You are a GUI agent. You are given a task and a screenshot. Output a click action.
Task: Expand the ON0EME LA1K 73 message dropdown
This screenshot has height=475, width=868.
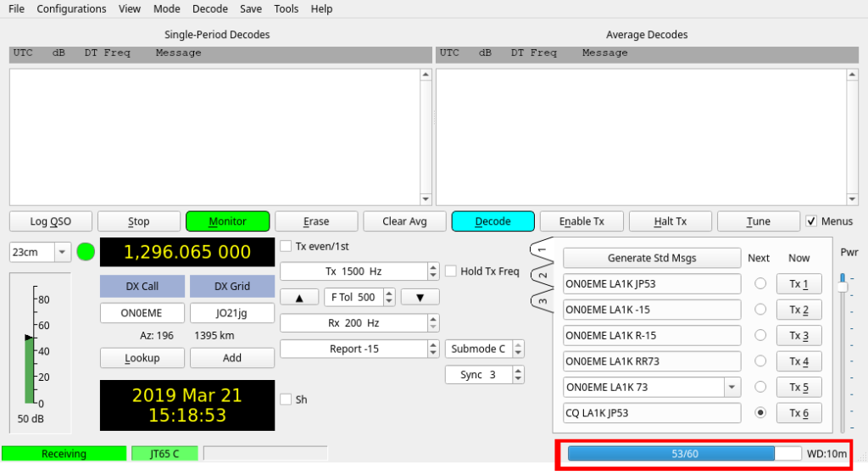[730, 388]
